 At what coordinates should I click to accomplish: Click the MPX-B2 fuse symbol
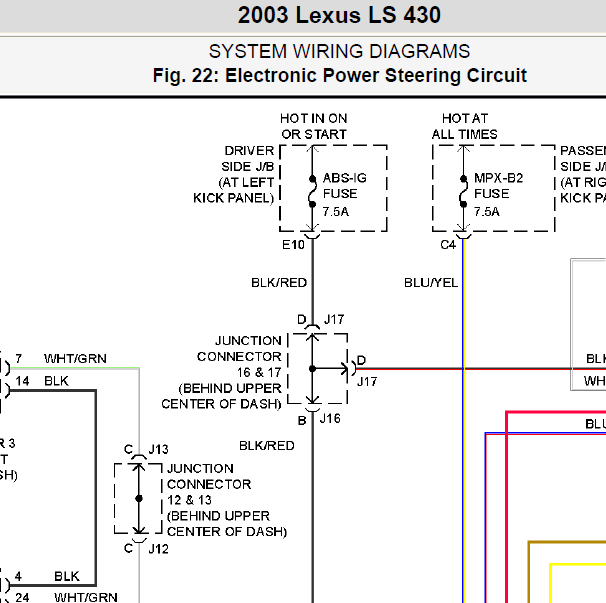pyautogui.click(x=463, y=191)
